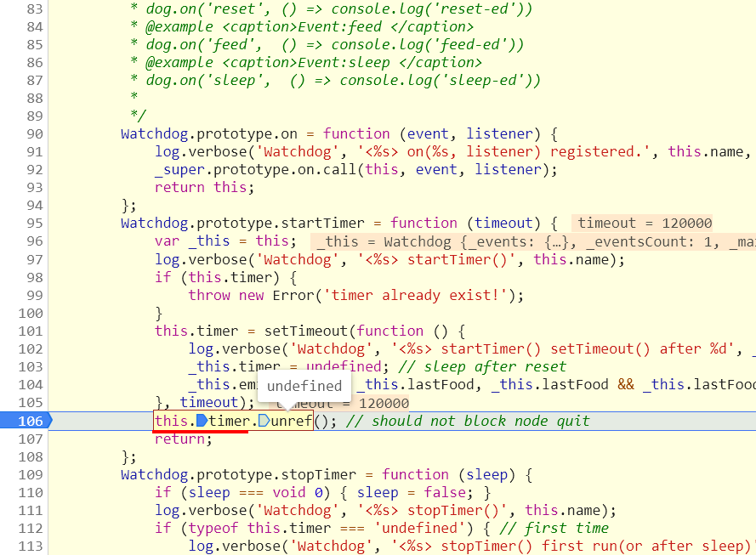Screen dimensions: 756x555
Task: Click the "startTimer() setTimeout() after %d" string
Action: tap(563, 349)
